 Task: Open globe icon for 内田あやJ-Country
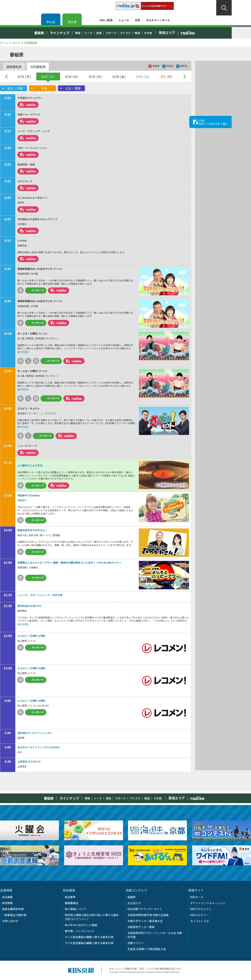pyautogui.click(x=20, y=520)
